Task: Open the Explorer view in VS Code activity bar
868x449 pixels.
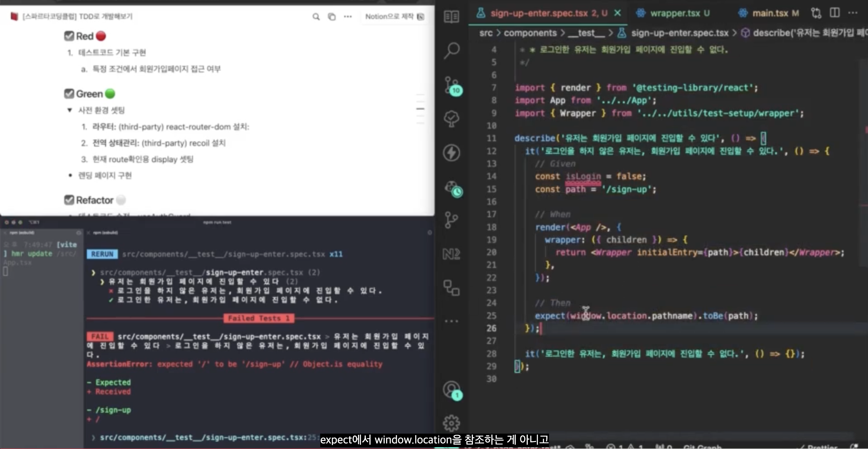Action: [452, 17]
